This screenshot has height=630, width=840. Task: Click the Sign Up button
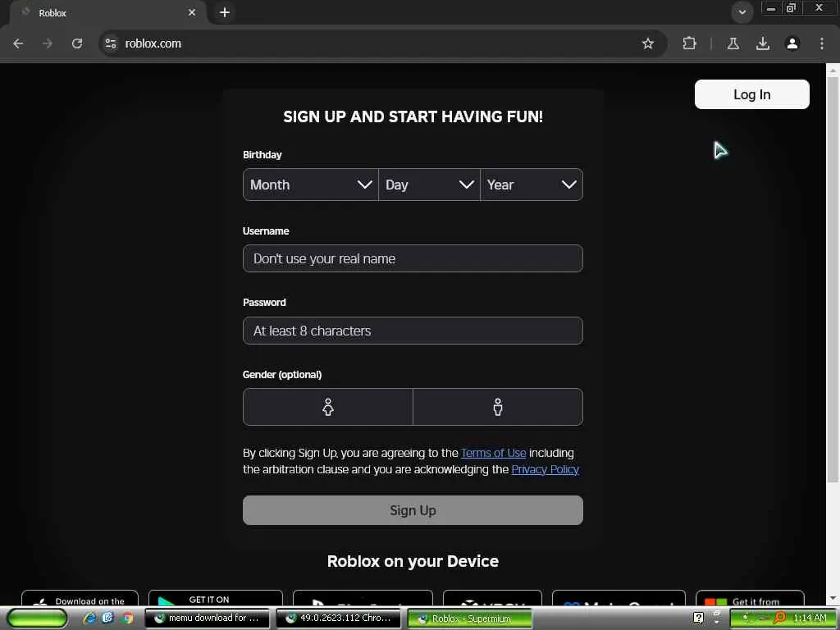pos(413,510)
